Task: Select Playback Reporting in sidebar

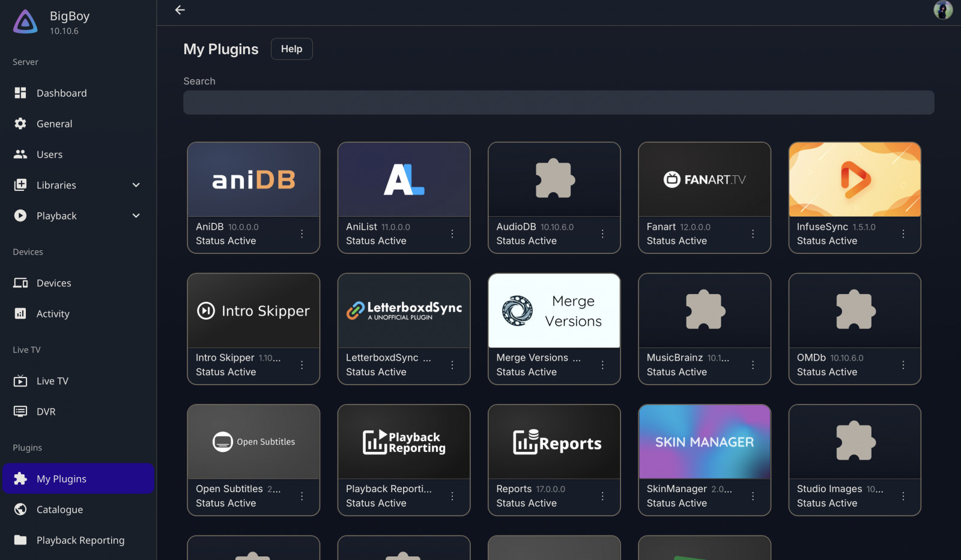Action: pos(80,540)
